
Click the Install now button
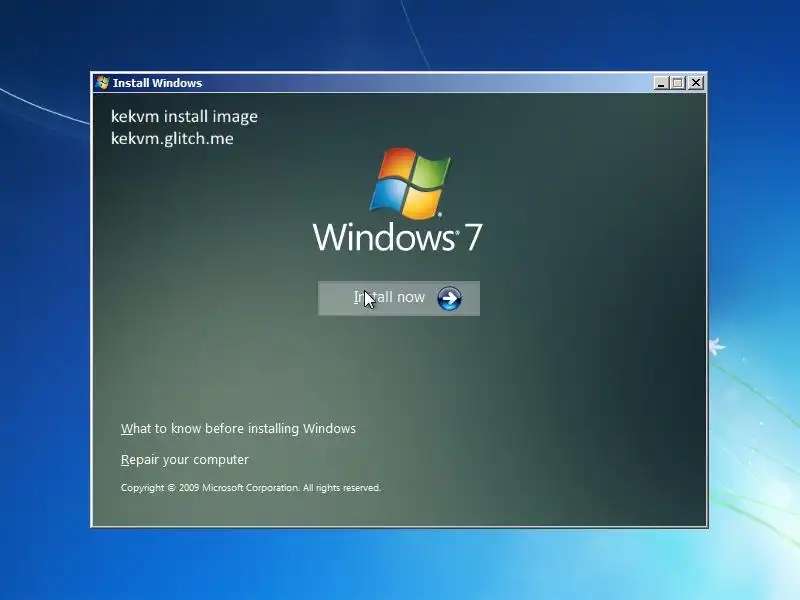coord(398,298)
